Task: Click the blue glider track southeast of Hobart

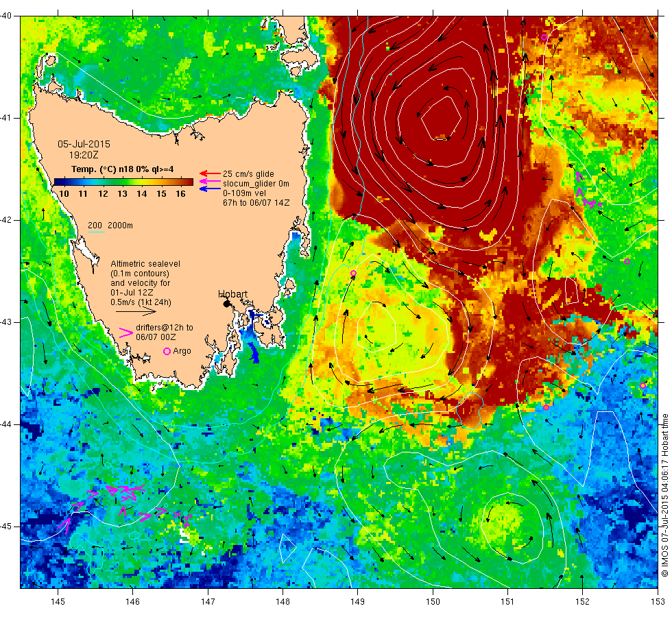Action: [254, 354]
